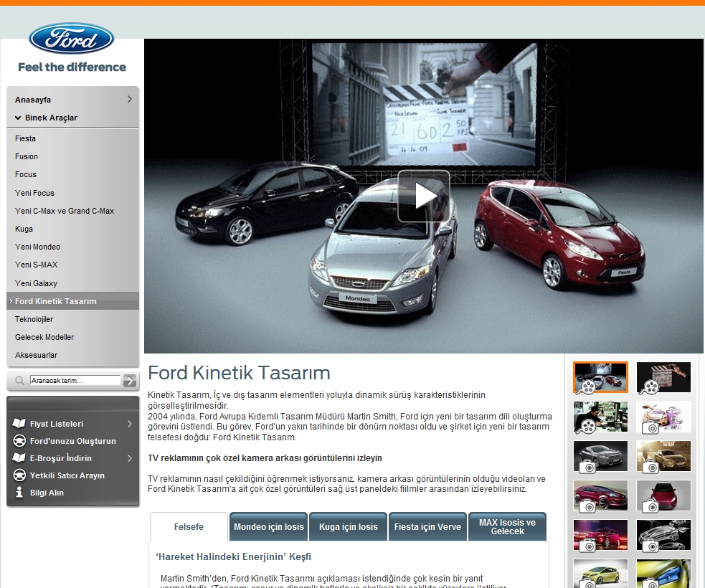Image resolution: width=705 pixels, height=588 pixels.
Task: Click the Bilgi Alın info icon
Action: point(19,492)
